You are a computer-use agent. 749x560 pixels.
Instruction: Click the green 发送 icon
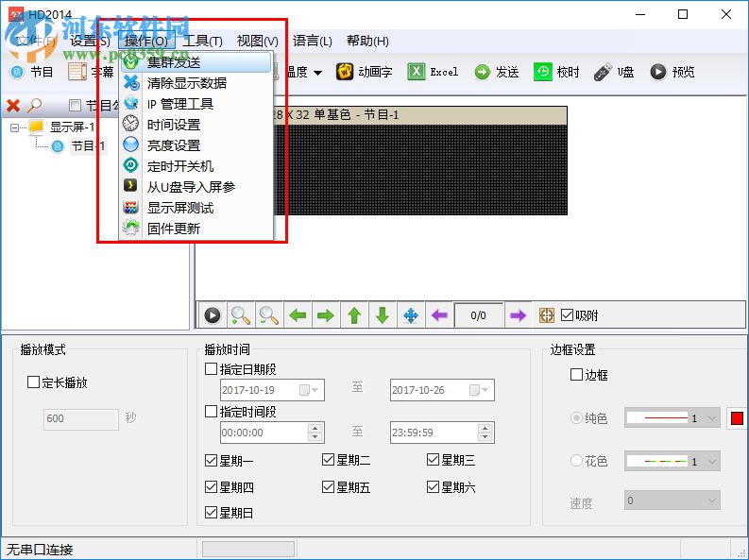482,72
